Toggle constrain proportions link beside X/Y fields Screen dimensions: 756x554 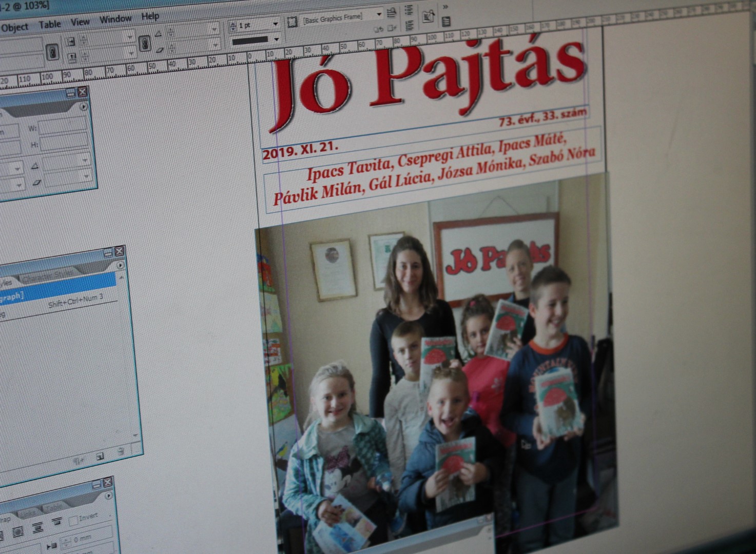point(52,52)
